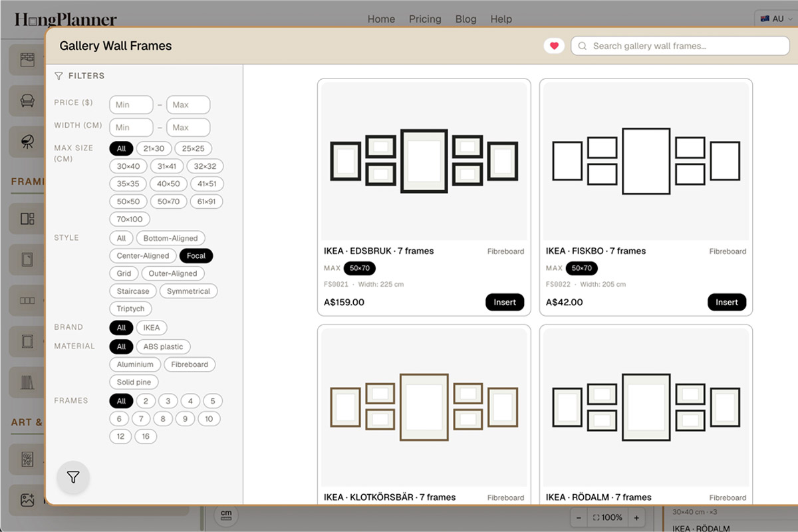Filter by 10 frames
798x532 pixels.
[x=209, y=419]
